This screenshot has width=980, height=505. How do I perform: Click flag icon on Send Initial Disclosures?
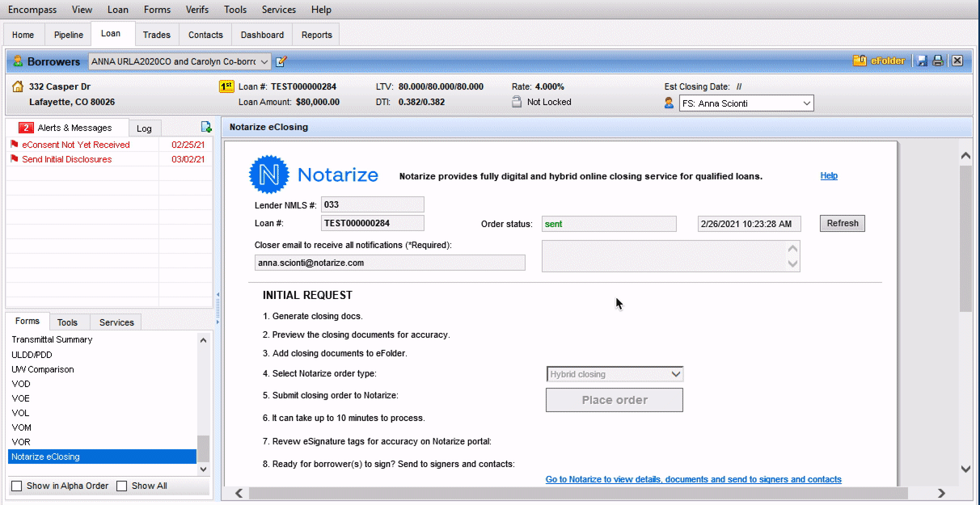[x=15, y=159]
